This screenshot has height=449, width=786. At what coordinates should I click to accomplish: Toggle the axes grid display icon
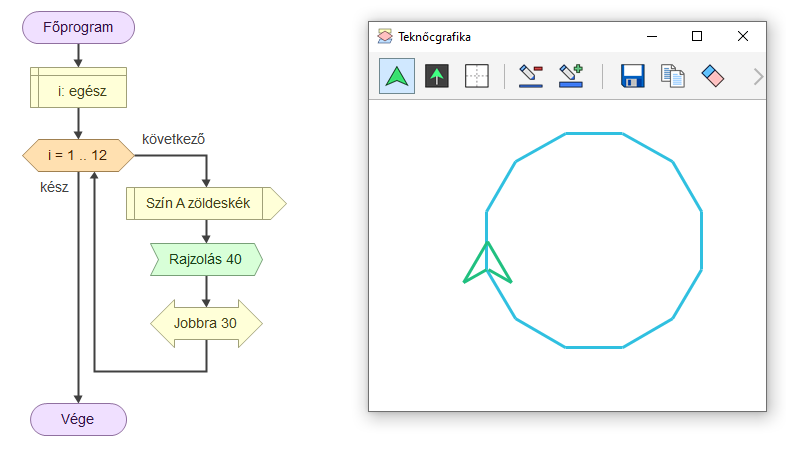[477, 76]
